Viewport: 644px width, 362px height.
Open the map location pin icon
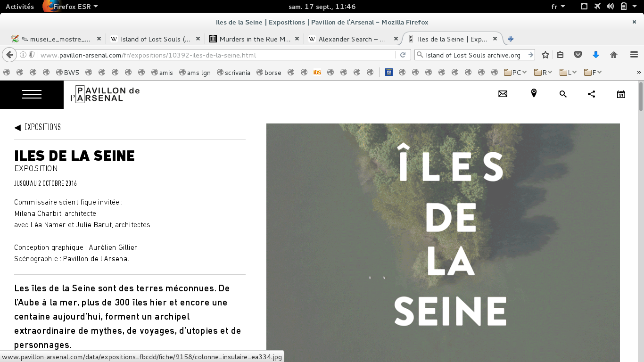tap(534, 94)
